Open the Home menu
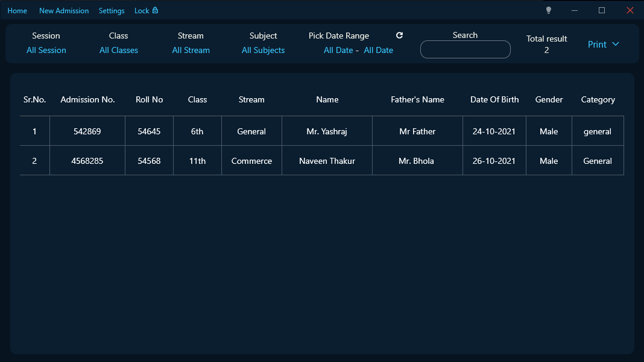This screenshot has height=362, width=644. pos(17,11)
